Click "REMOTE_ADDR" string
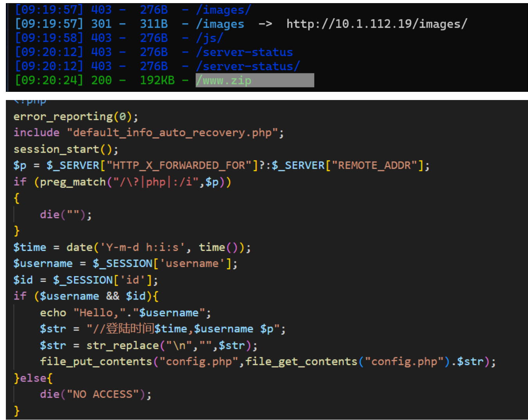The width and height of the screenshot is (528, 420). pos(374,166)
